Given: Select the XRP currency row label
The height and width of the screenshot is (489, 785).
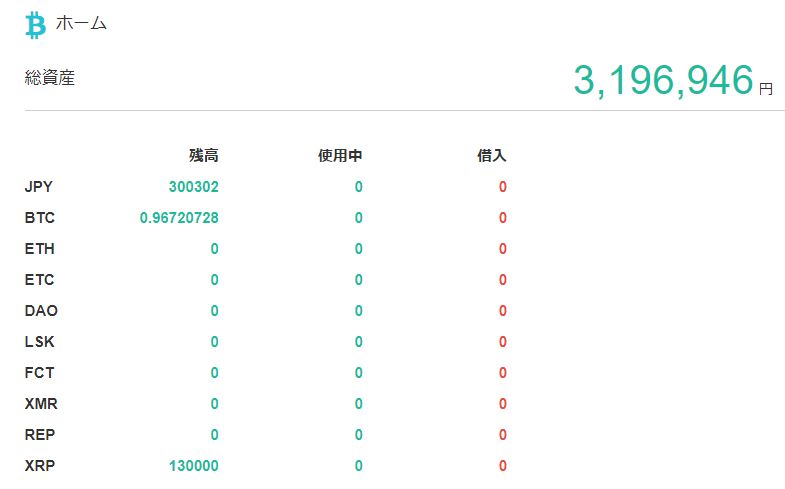Looking at the screenshot, I should point(39,466).
